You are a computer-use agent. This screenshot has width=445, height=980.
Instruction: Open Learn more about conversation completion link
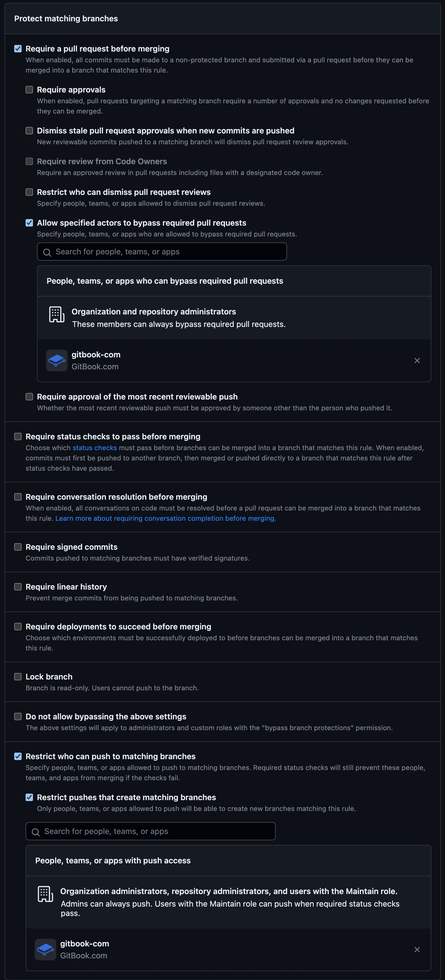pos(165,518)
